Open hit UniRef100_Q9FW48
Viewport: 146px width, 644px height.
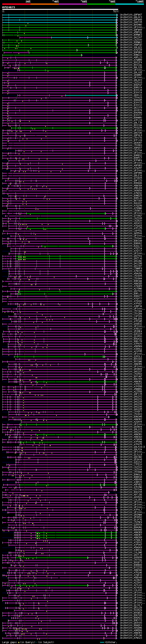tap(131, 20)
